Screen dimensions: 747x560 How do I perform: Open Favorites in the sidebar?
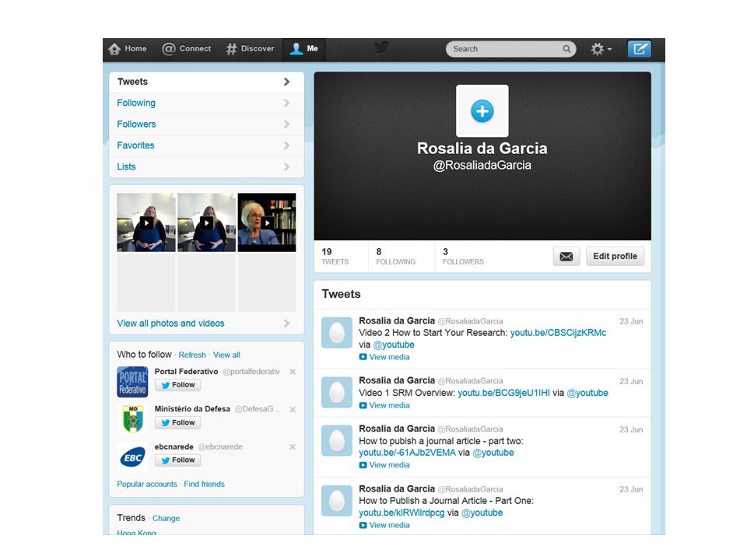(207, 145)
